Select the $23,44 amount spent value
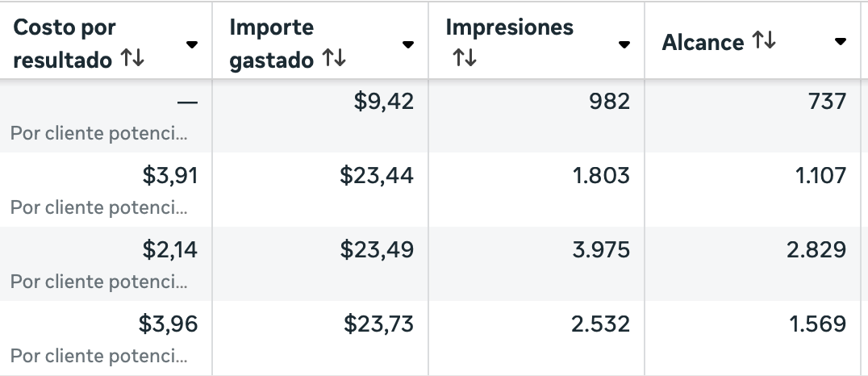Image resolution: width=868 pixels, height=376 pixels. pyautogui.click(x=377, y=175)
